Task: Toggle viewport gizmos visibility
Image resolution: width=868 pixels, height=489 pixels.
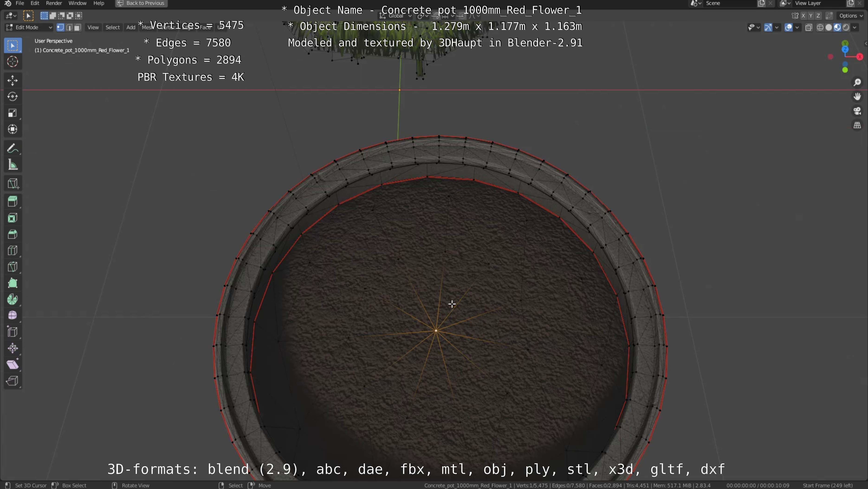Action: tap(768, 28)
